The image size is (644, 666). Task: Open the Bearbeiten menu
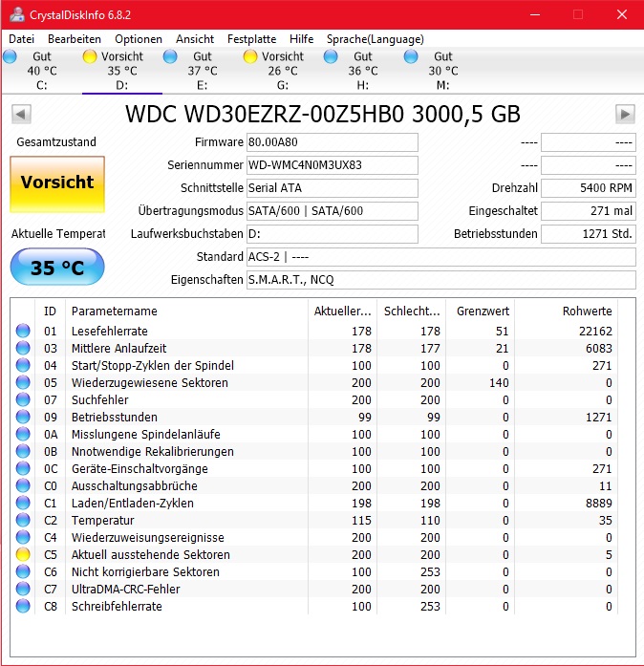click(75, 39)
